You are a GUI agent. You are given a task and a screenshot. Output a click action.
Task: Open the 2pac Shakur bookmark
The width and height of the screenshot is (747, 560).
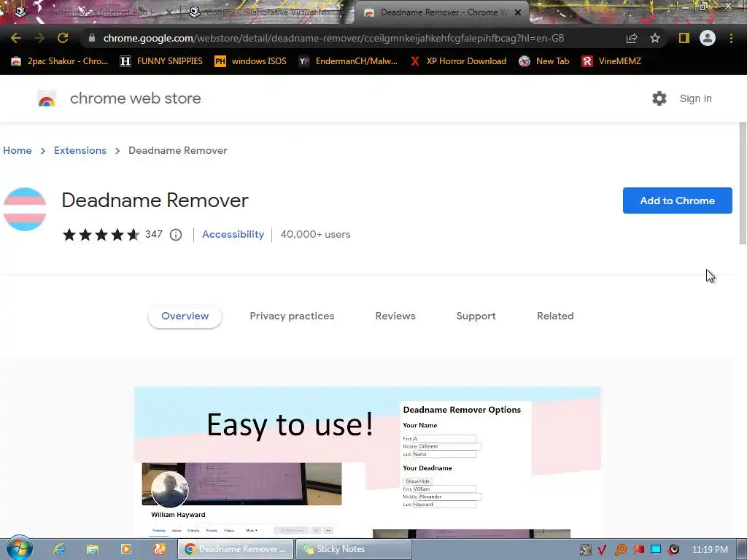[x=60, y=61]
